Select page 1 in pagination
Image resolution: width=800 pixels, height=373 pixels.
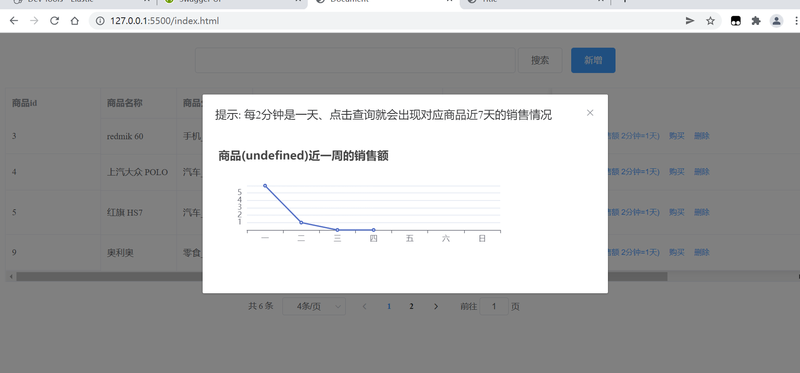pos(389,306)
